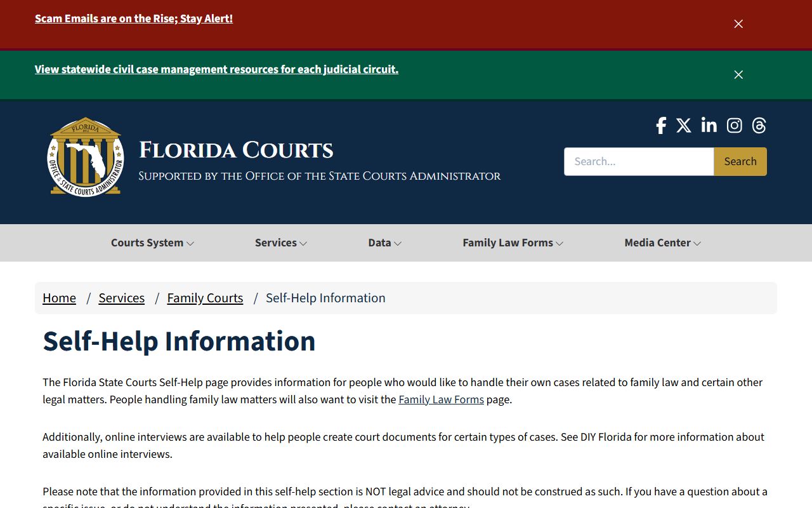This screenshot has width=812, height=508.
Task: Open the Florida Courts Facebook page icon
Action: (661, 126)
